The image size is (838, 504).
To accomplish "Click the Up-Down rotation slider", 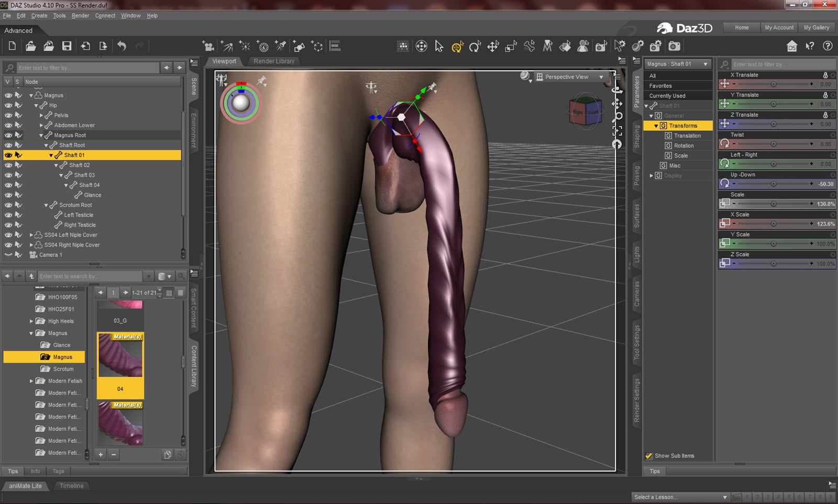I will coord(773,184).
